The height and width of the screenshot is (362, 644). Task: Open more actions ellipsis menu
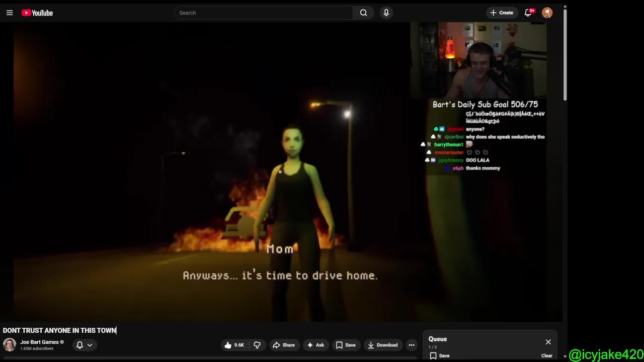coord(412,345)
